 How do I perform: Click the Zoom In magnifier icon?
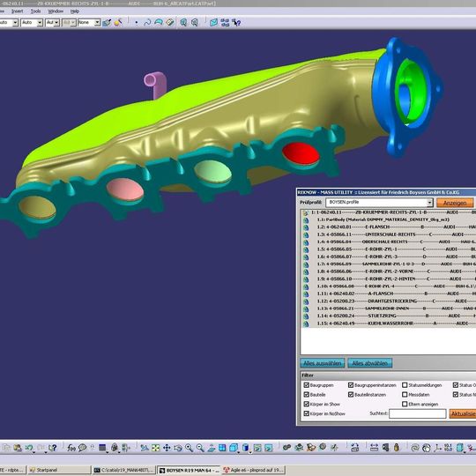[x=189, y=448]
